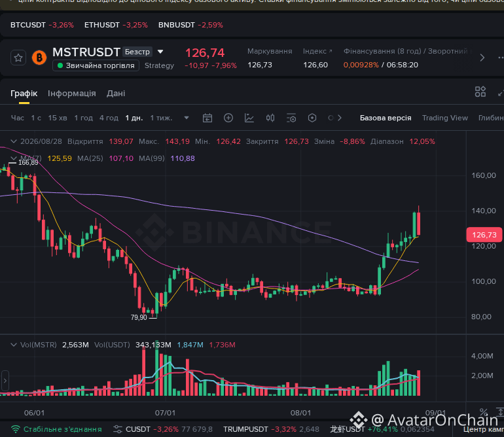Click the Маркування label
This screenshot has height=437, width=504.
pyautogui.click(x=270, y=52)
